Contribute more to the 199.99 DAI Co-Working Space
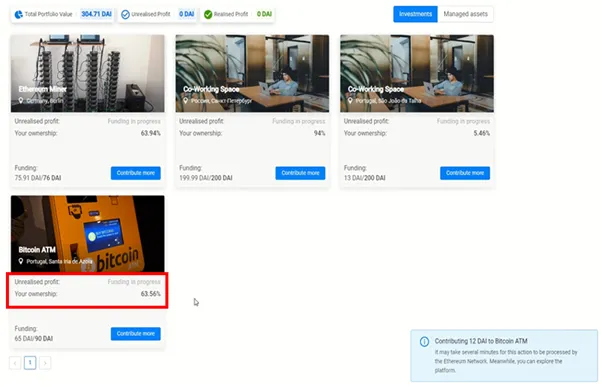The width and height of the screenshot is (602, 387). pyautogui.click(x=300, y=173)
